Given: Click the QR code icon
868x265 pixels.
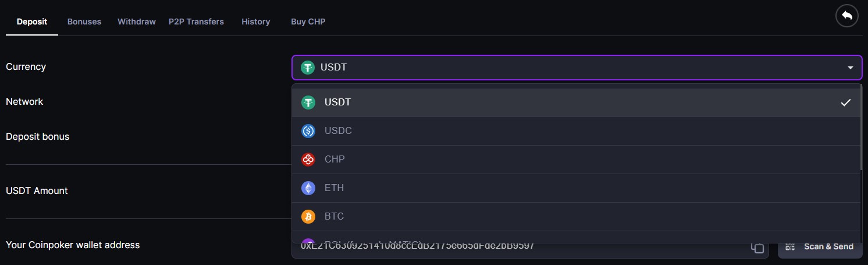Looking at the screenshot, I should 789,246.
